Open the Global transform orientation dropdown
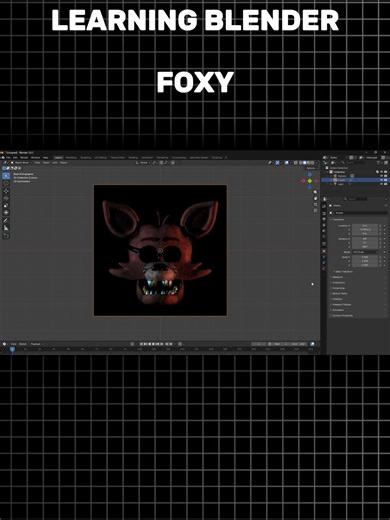Screen dimensions: 390x520 144,163
